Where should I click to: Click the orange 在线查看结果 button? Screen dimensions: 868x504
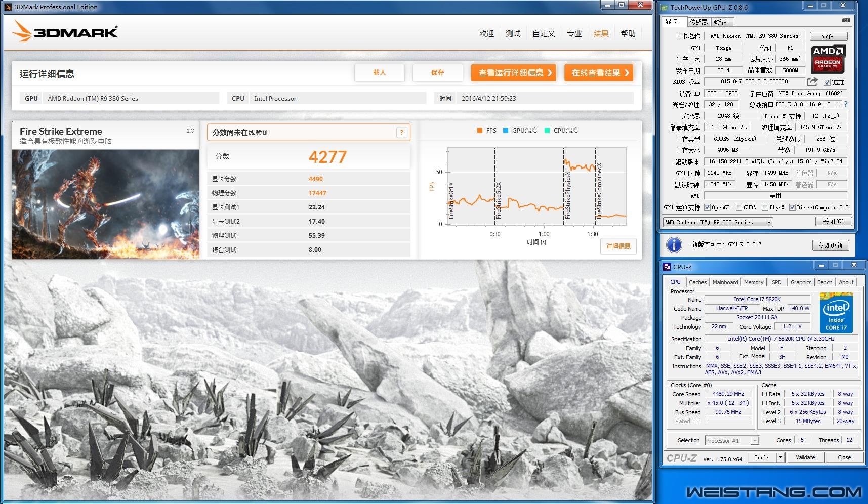point(599,73)
